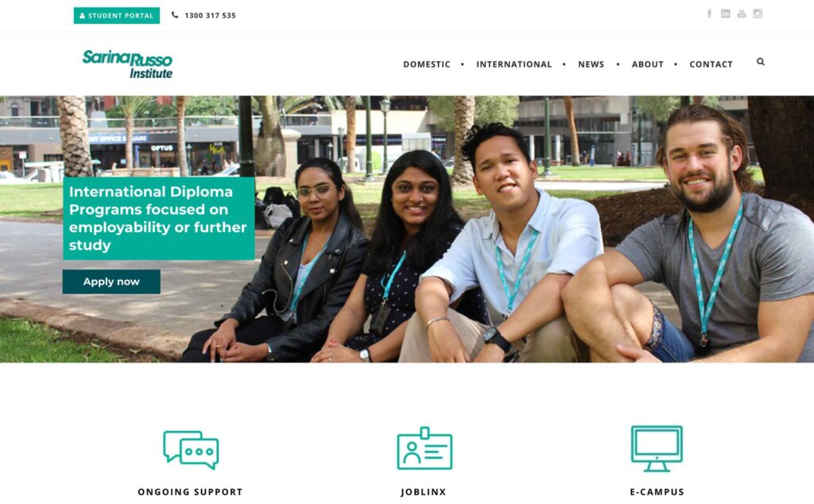Open the Domestic menu
Image resolution: width=814 pixels, height=504 pixels.
(x=427, y=64)
